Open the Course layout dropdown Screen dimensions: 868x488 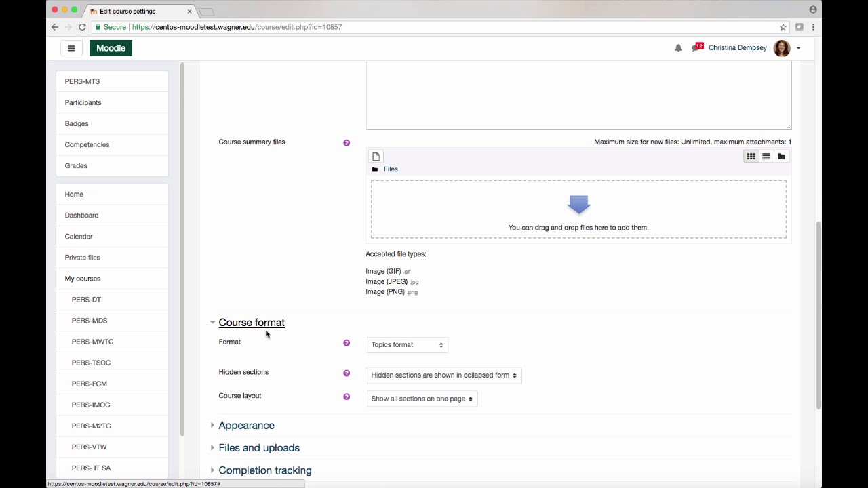[422, 399]
